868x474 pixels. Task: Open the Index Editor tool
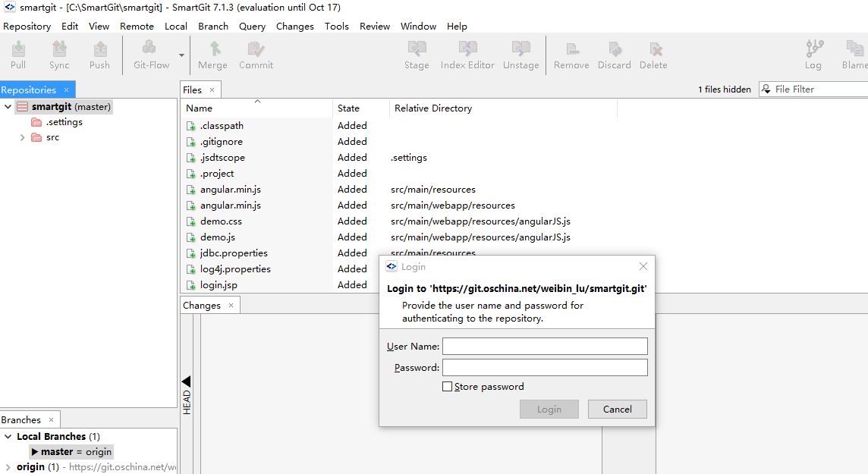[x=467, y=55]
